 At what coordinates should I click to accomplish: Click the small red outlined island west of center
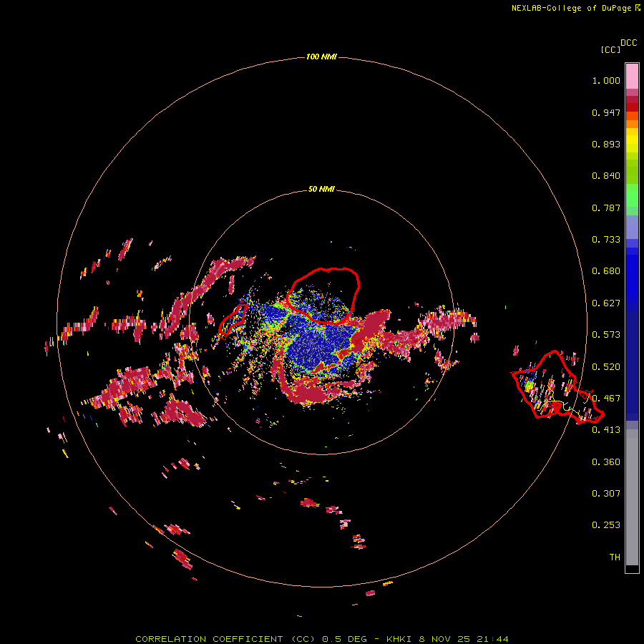click(x=233, y=318)
